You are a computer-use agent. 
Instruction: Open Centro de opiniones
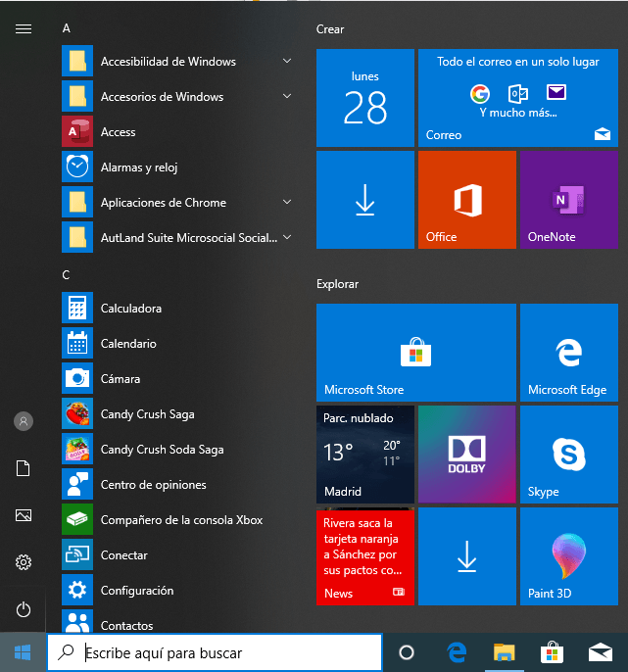coord(178,484)
